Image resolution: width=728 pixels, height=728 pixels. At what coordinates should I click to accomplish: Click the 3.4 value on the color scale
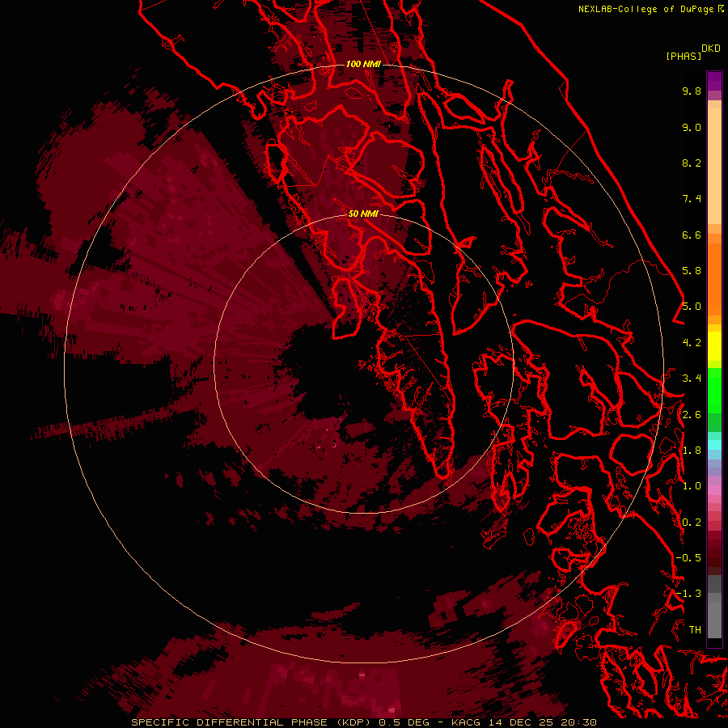pyautogui.click(x=692, y=379)
